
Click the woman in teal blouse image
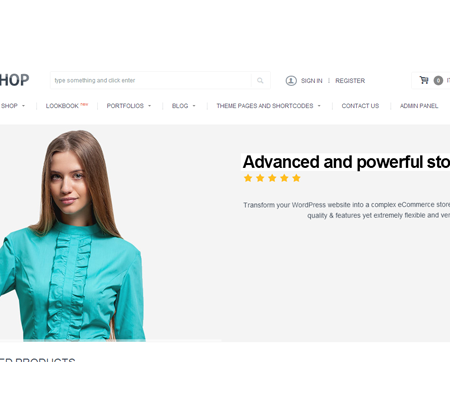coord(73,235)
